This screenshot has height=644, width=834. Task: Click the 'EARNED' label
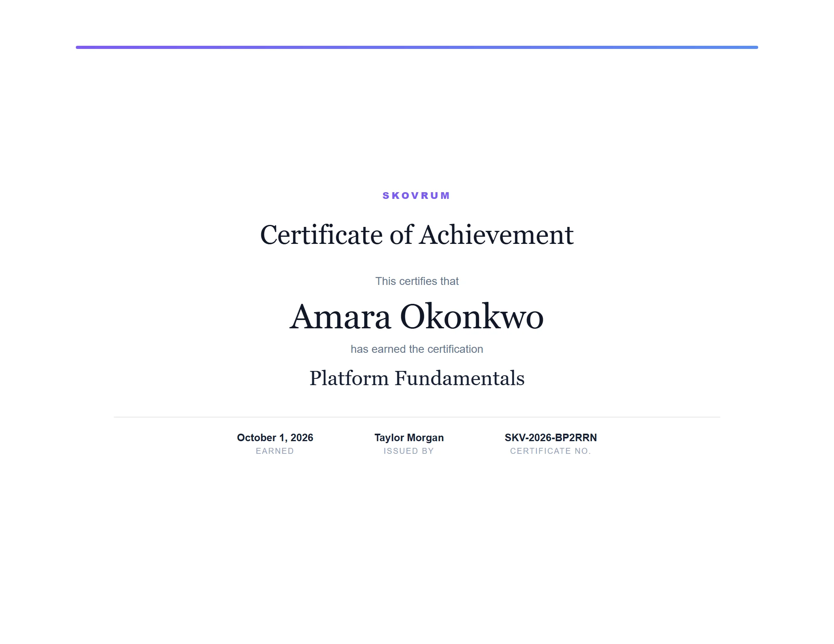tap(275, 451)
